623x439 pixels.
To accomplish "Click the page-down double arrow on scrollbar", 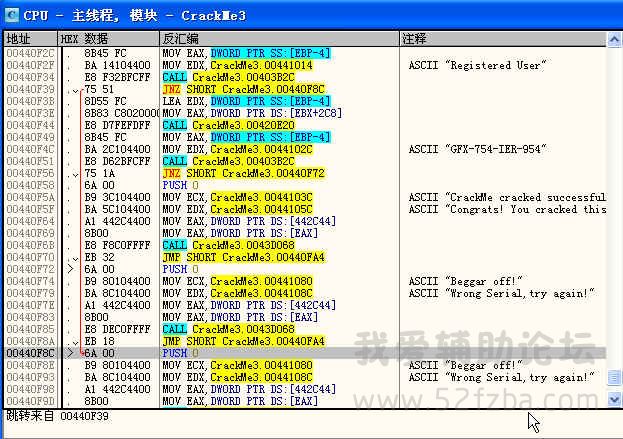I will pyautogui.click(x=614, y=378).
